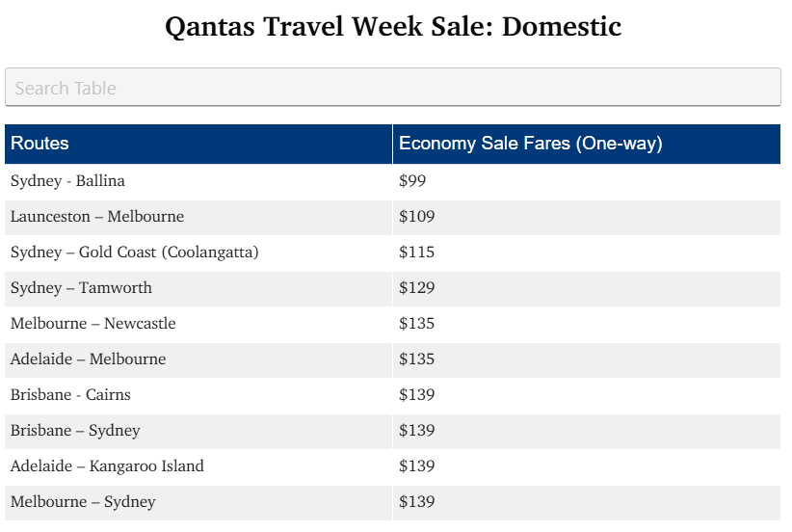Select the Melbourne – Newcastle route
Viewport: 792px width, 532px height.
pyautogui.click(x=93, y=324)
